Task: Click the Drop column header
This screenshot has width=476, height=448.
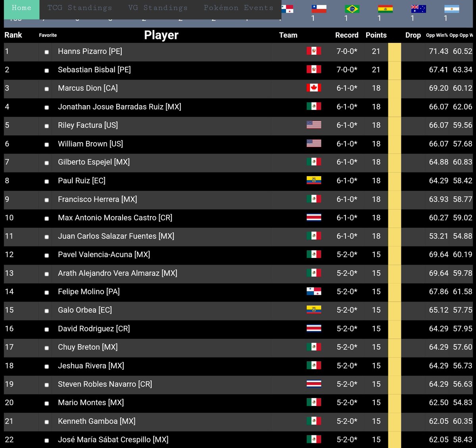Action: (413, 35)
